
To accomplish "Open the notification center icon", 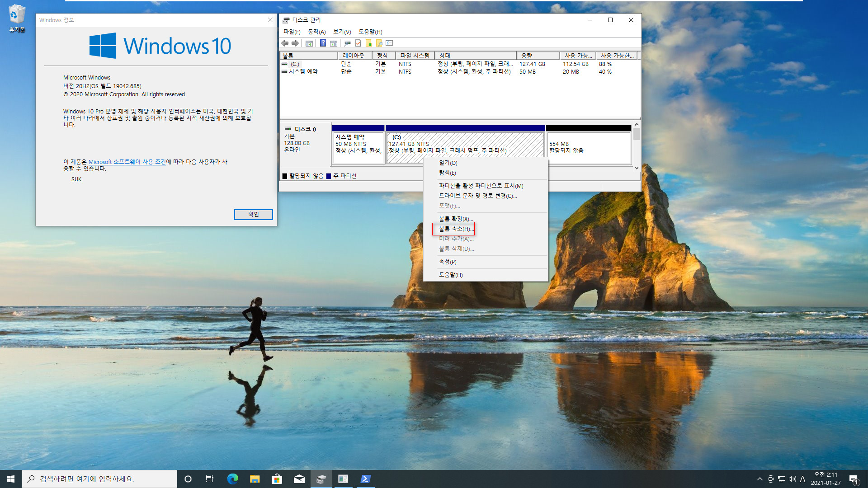I will point(854,479).
